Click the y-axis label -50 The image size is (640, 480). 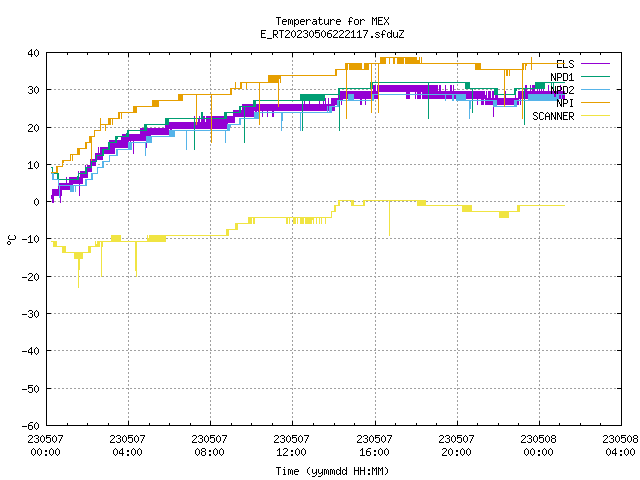31,389
